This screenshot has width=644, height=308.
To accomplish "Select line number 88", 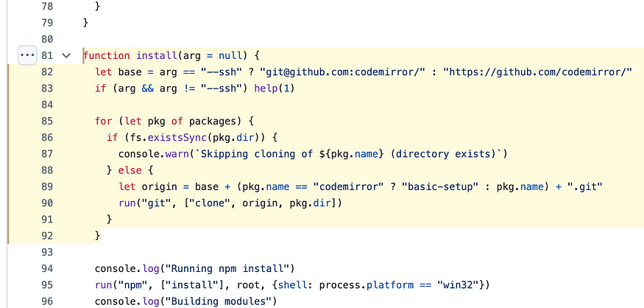I will click(x=47, y=170).
